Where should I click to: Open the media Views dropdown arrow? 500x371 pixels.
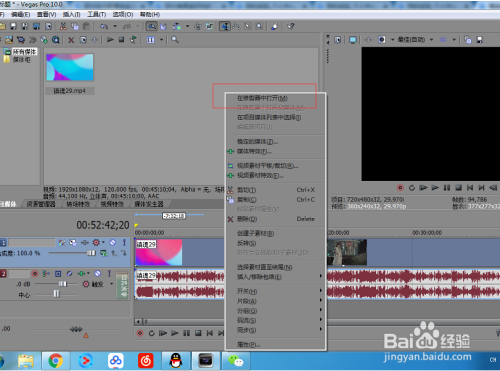[162, 40]
